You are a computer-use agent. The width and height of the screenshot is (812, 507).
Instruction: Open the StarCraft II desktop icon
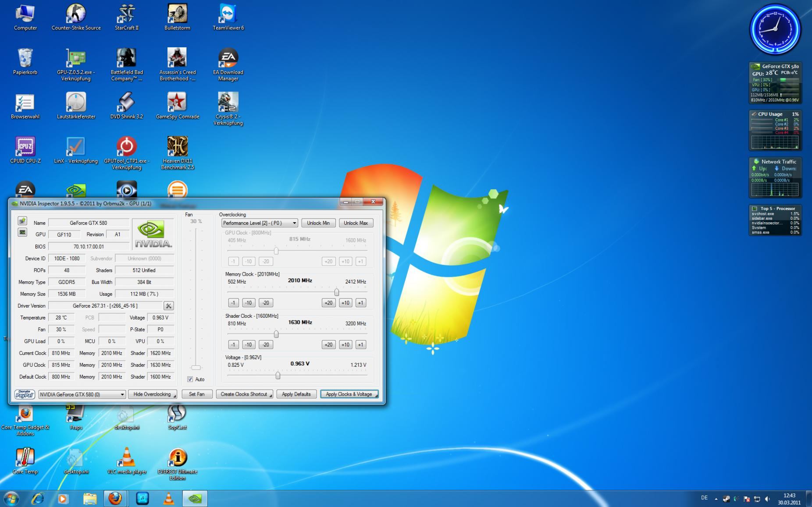coord(126,17)
